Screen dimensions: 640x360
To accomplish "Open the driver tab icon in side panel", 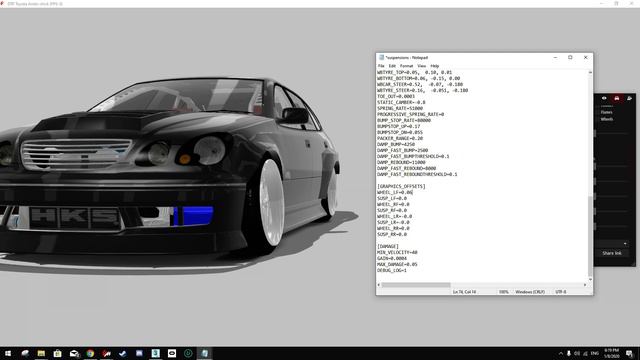I will click(x=629, y=98).
